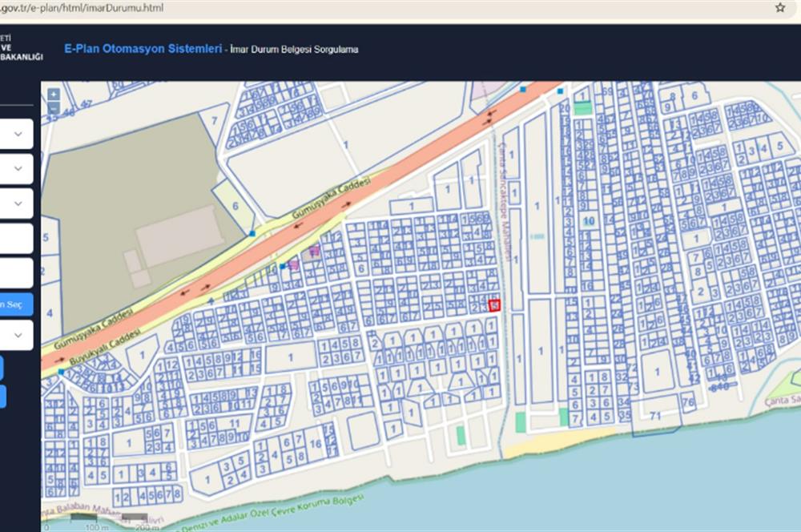Expand the third sidebar dropdown from top
This screenshot has width=801, height=532.
[17, 203]
